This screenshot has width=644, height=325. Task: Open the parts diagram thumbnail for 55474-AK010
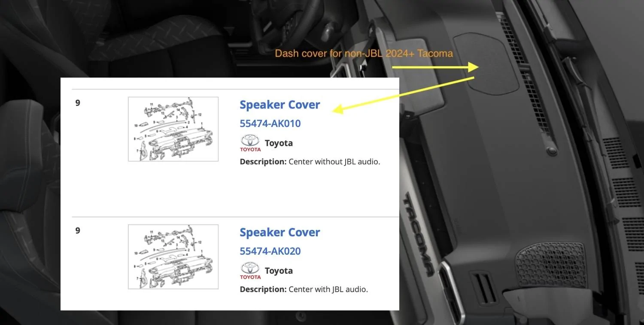pos(173,129)
